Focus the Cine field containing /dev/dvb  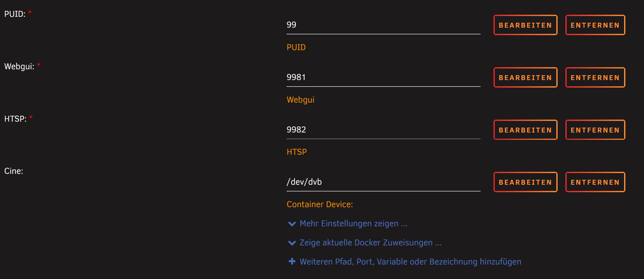tap(383, 182)
